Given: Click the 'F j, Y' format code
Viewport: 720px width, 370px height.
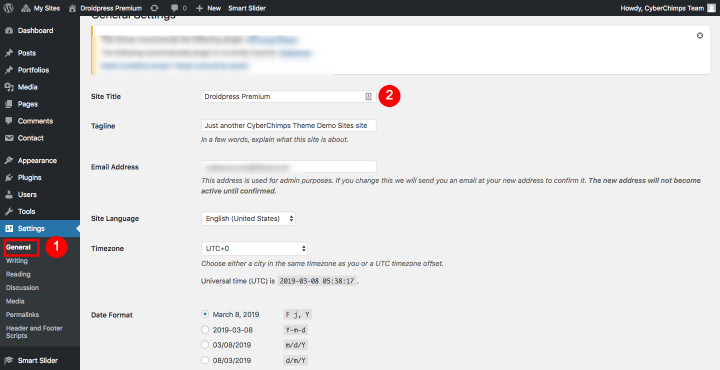Looking at the screenshot, I should coord(298,315).
